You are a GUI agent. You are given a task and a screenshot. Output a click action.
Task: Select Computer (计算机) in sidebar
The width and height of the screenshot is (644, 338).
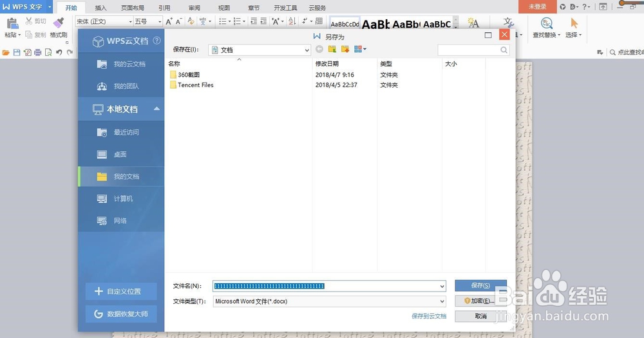(x=121, y=199)
